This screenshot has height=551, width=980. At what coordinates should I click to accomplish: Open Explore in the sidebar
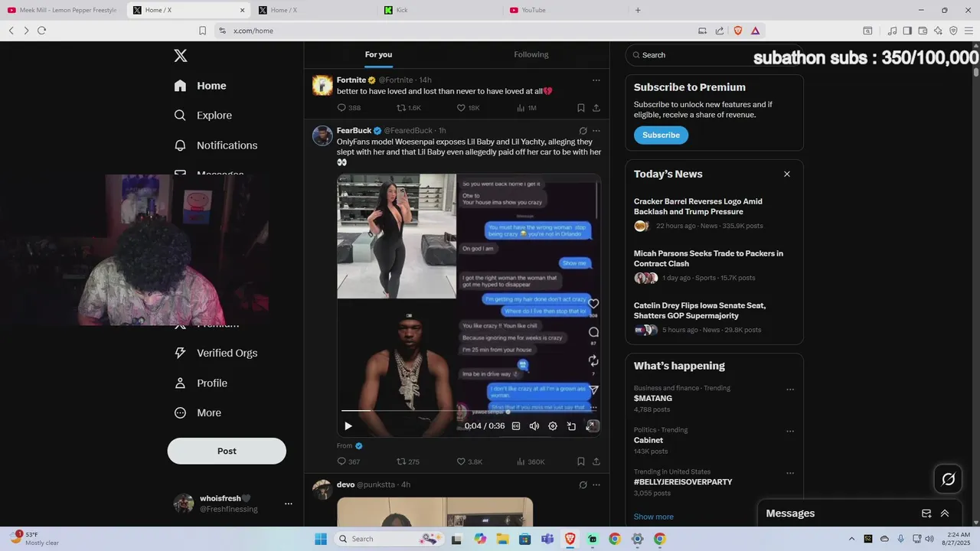pos(203,116)
